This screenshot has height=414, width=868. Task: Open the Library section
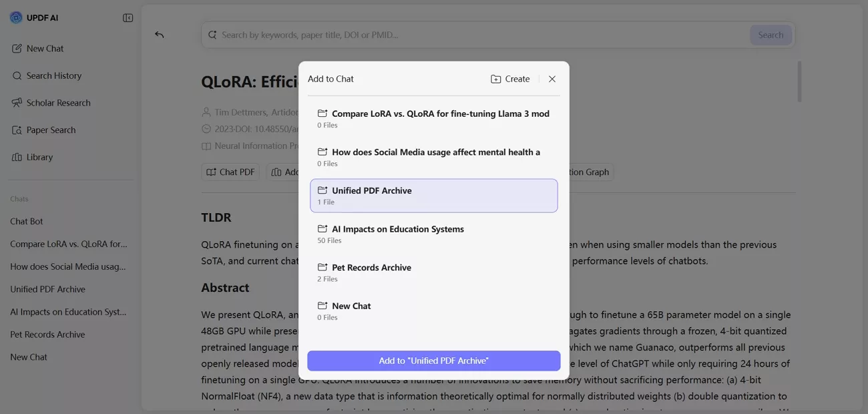pyautogui.click(x=39, y=158)
